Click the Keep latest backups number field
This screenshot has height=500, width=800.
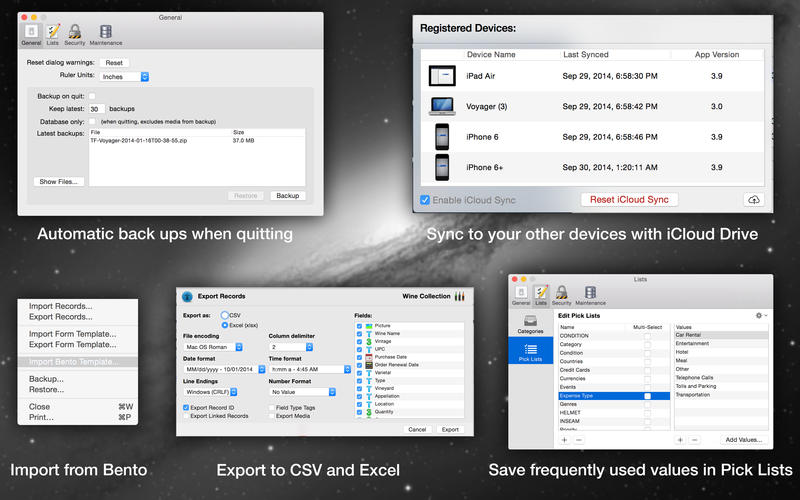97,109
